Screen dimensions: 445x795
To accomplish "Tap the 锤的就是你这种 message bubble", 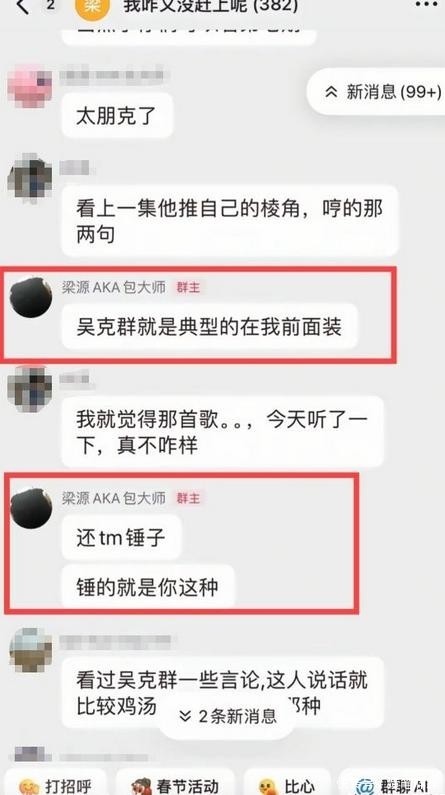I will pyautogui.click(x=147, y=587).
